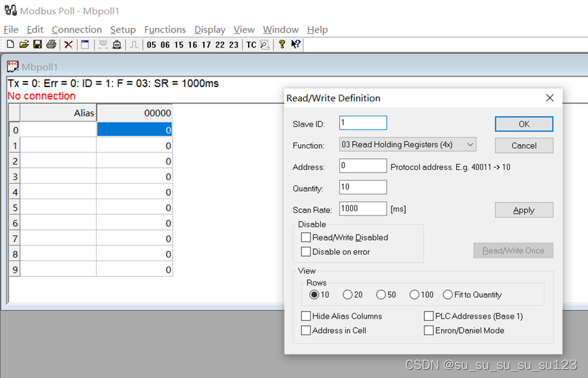Click the context help pointer icon
The height and width of the screenshot is (378, 588).
coord(296,45)
